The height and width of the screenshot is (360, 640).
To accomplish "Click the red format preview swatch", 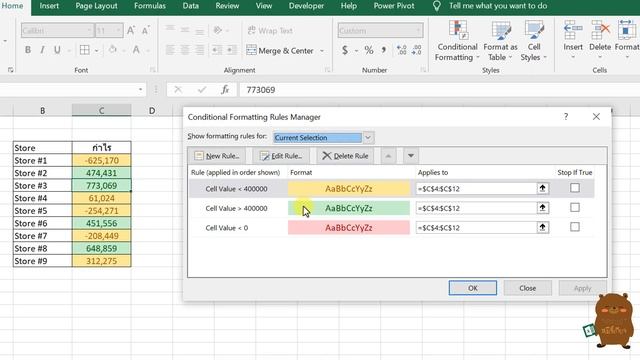I will [349, 228].
